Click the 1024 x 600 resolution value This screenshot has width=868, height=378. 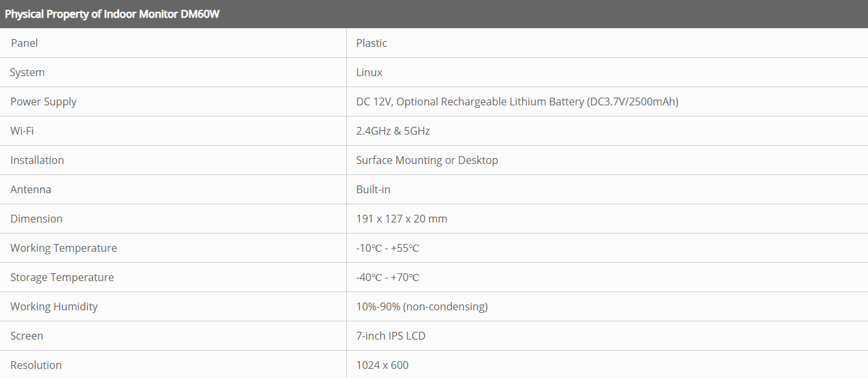click(382, 365)
